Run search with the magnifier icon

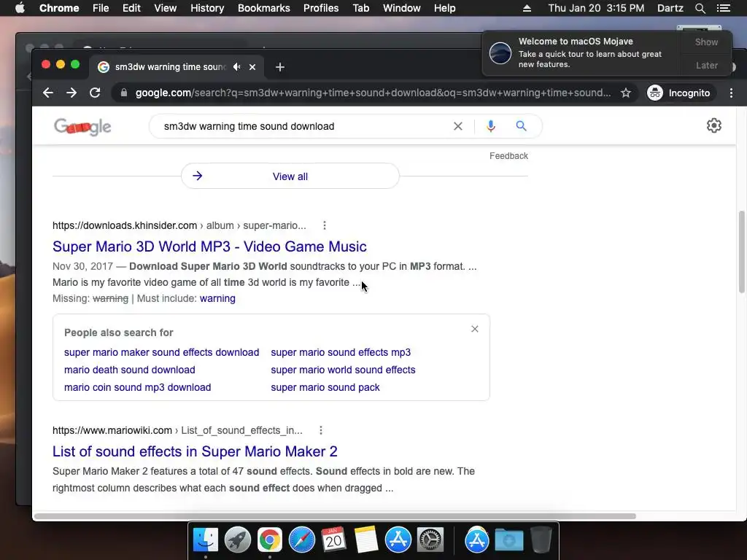pos(521,126)
